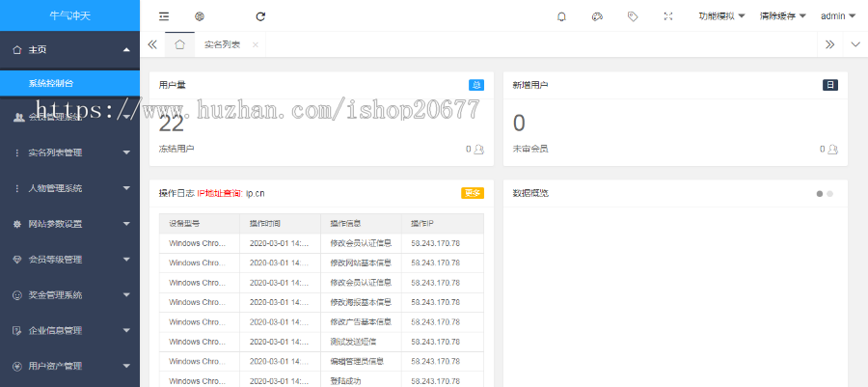Expand the 网站参数设置 menu

[x=69, y=224]
